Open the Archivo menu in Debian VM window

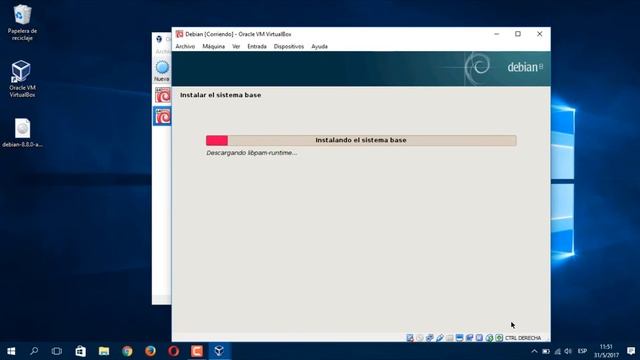(185, 47)
